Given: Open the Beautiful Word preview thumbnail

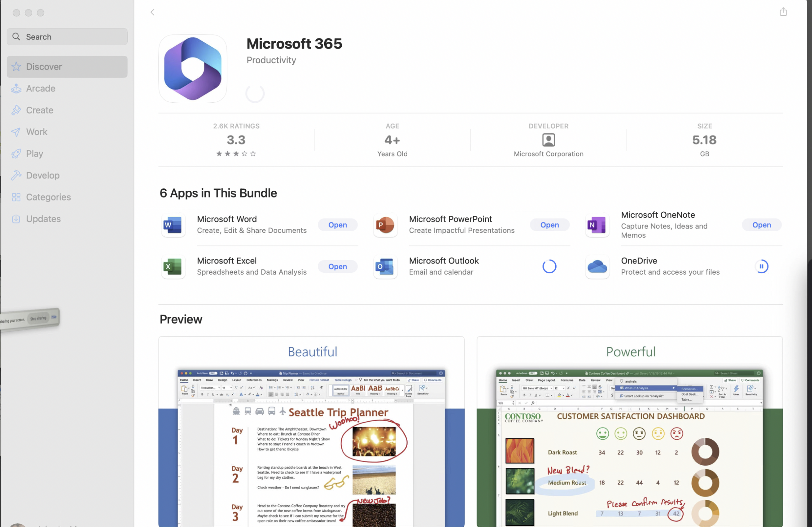Looking at the screenshot, I should pyautogui.click(x=311, y=432).
